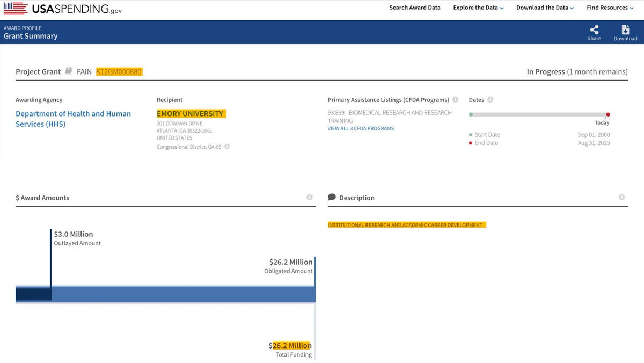Open glossary icon beside Project Grant
The width and height of the screenshot is (644, 363).
(69, 71)
